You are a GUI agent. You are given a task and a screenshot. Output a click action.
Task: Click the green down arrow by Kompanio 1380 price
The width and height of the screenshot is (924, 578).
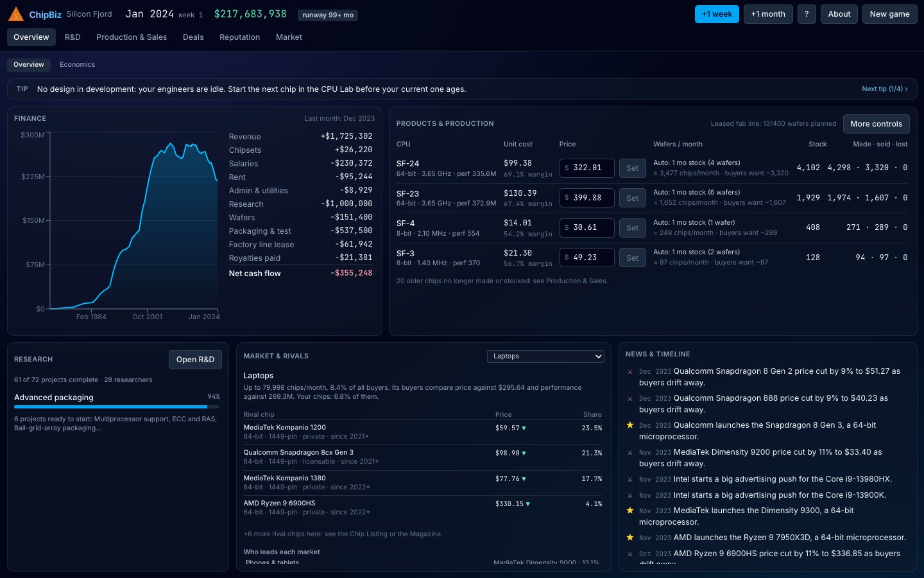point(524,478)
